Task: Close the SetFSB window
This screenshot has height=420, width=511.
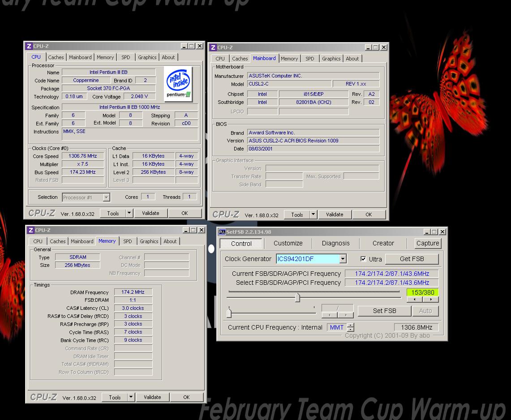Action: point(442,231)
